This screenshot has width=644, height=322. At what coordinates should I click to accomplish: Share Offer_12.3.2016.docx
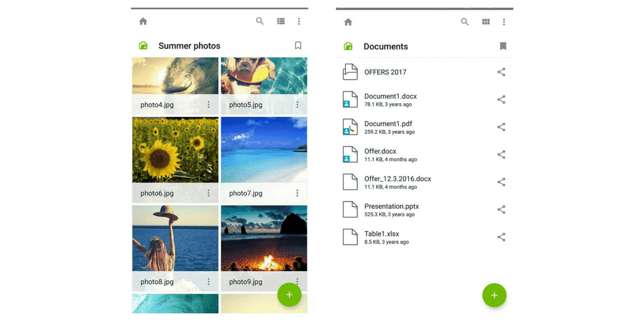tap(501, 182)
